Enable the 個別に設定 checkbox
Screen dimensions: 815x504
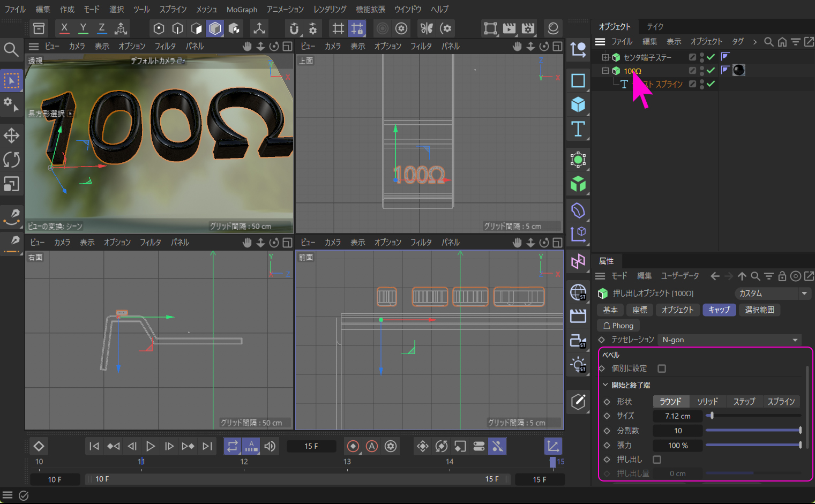[662, 368]
